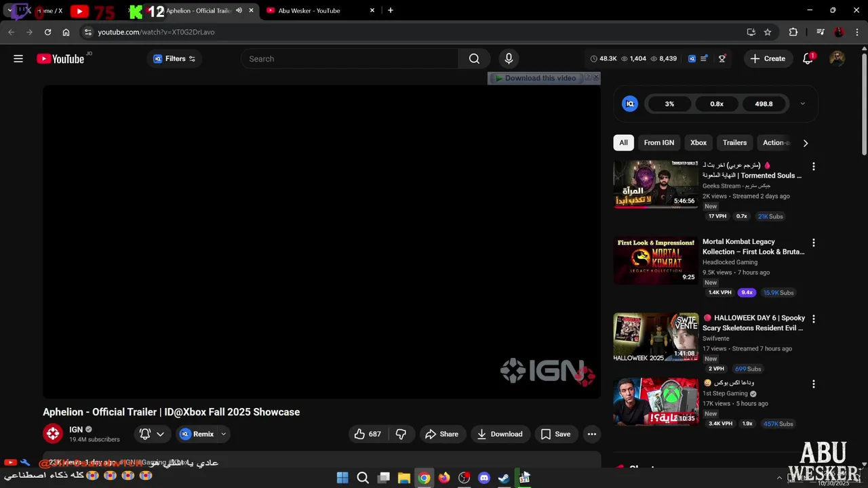Select the All filter chip
The height and width of the screenshot is (488, 868).
(x=623, y=143)
